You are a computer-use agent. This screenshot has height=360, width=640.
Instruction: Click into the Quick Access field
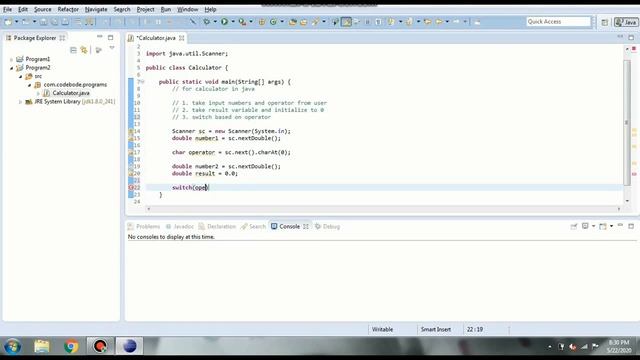(x=558, y=22)
